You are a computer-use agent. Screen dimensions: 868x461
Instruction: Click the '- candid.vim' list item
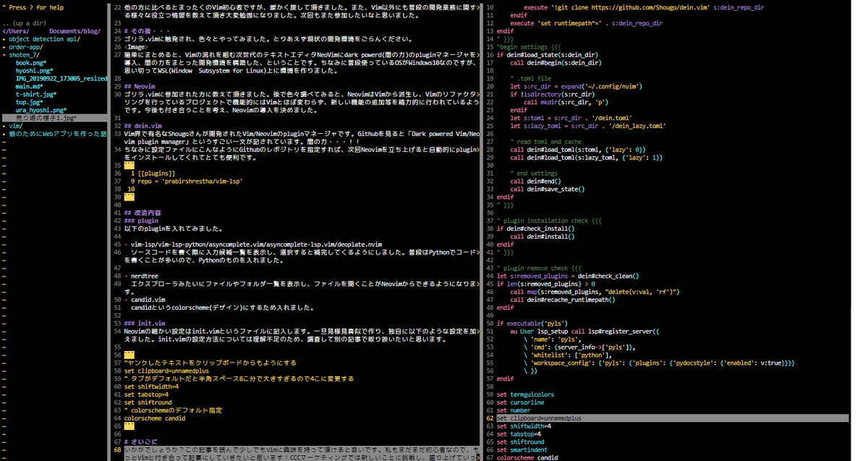(x=145, y=299)
